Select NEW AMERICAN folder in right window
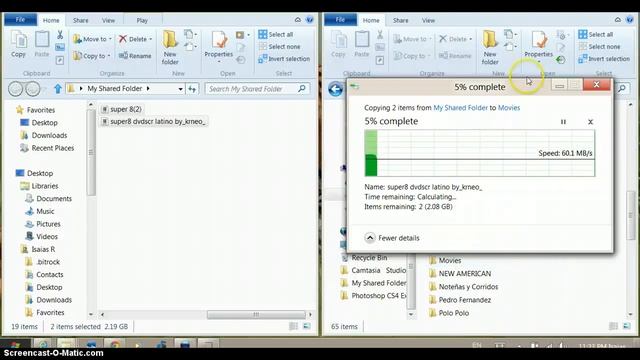 460,274
